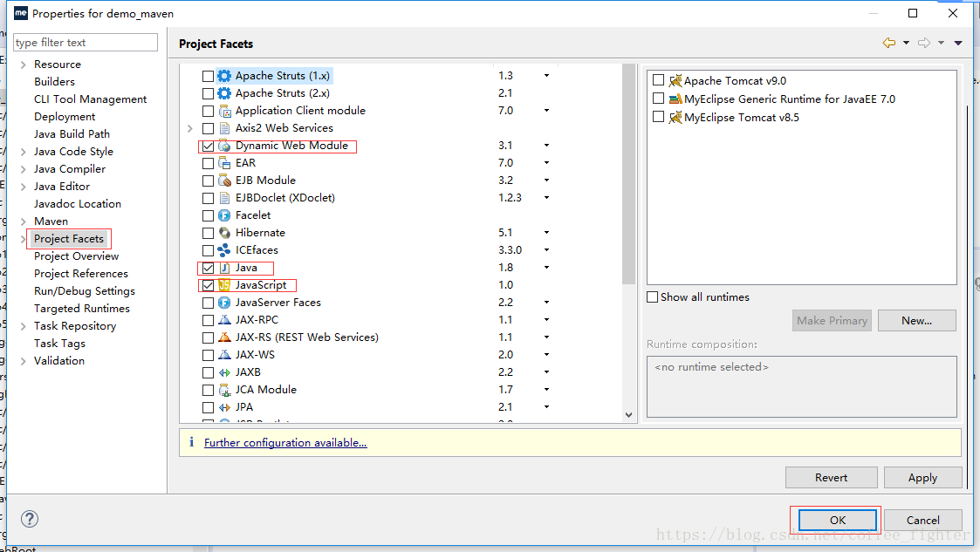
Task: Uncheck the Dynamic Web Module facet
Action: [208, 147]
